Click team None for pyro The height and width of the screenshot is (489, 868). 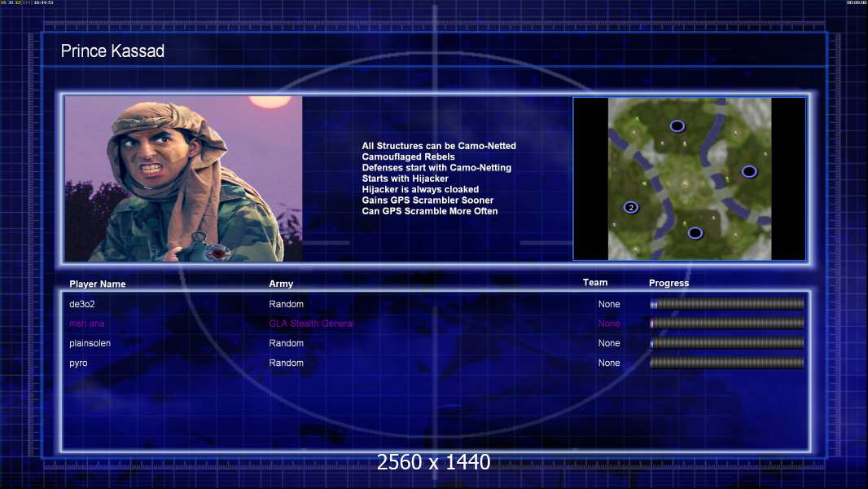click(609, 363)
